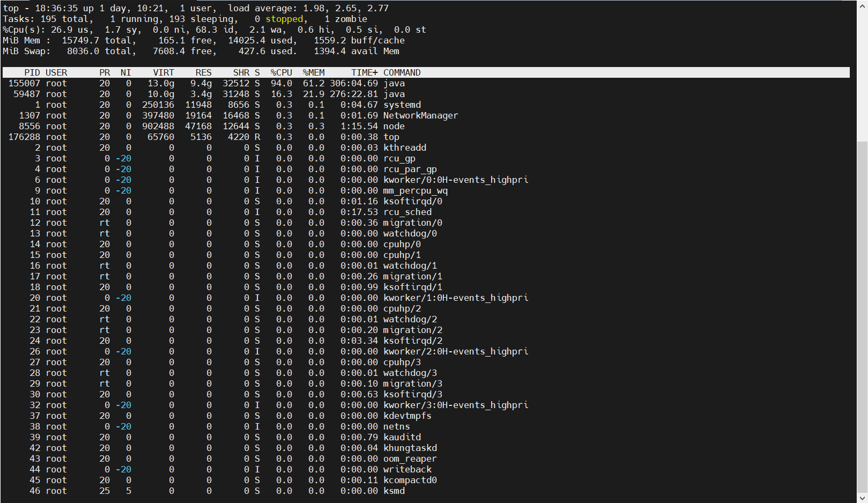The width and height of the screenshot is (868, 503).
Task: Click the VIRT column header
Action: tap(164, 72)
